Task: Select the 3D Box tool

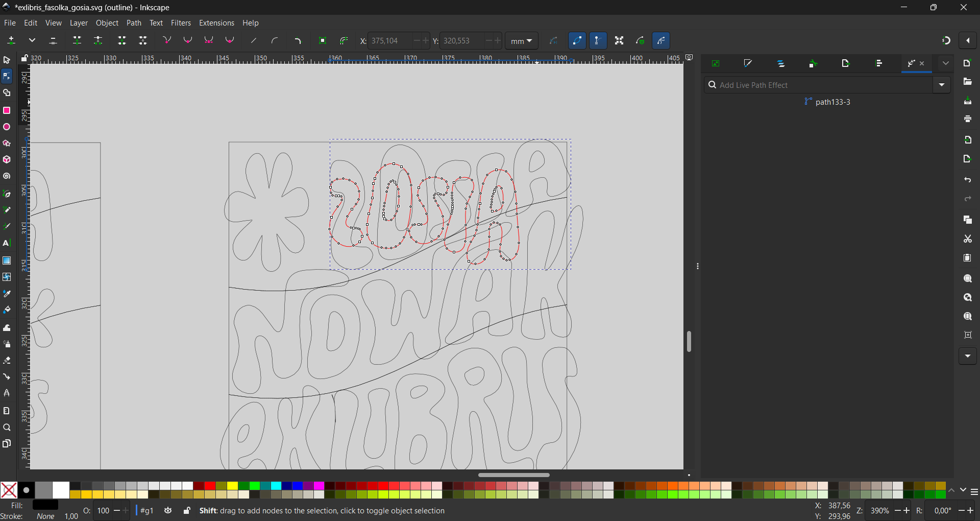Action: [x=7, y=160]
